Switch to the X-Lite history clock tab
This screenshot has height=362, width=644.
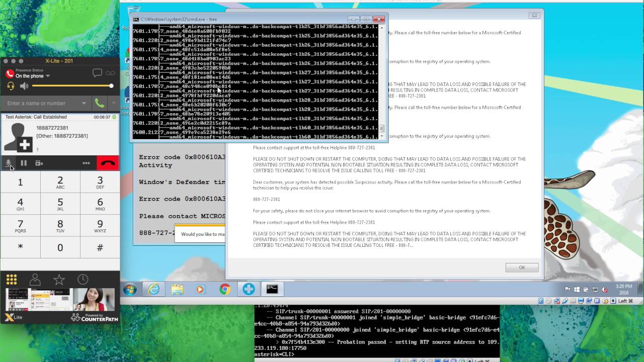[x=83, y=280]
